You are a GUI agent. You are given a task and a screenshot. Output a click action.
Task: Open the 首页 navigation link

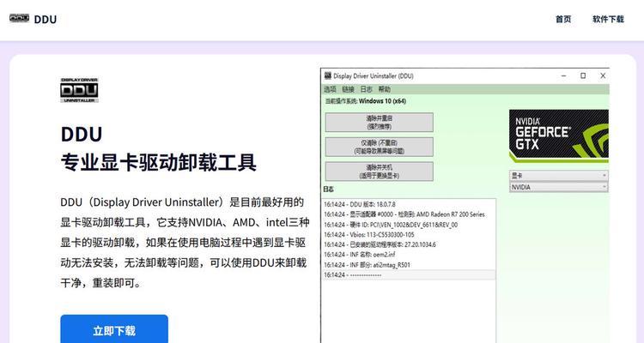point(563,19)
